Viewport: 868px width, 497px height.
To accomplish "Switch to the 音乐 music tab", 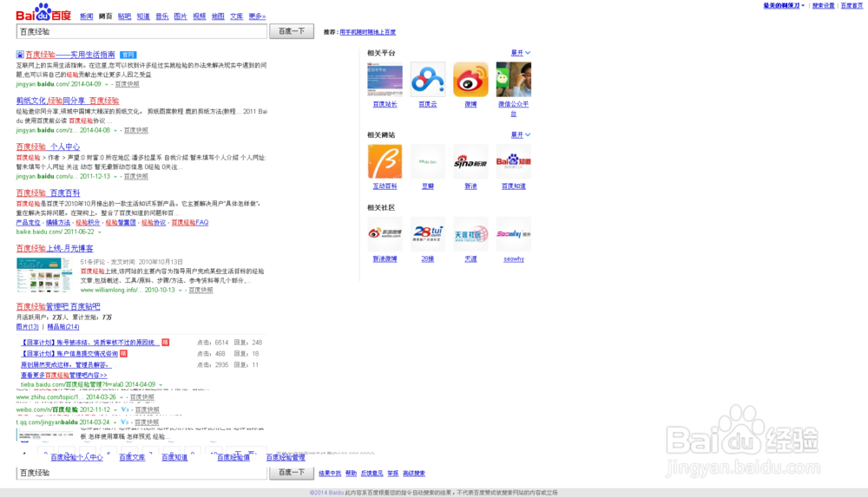I will pos(161,16).
